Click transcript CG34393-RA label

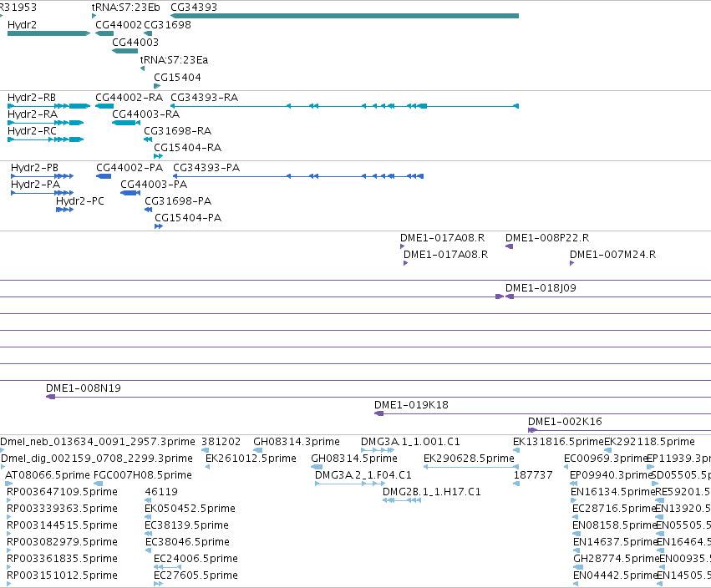[x=204, y=98]
